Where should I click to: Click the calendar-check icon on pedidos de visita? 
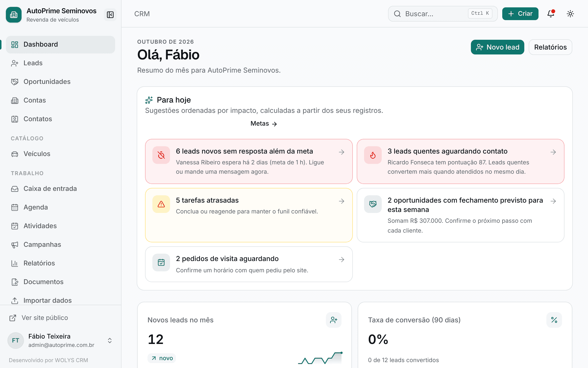pos(161,263)
